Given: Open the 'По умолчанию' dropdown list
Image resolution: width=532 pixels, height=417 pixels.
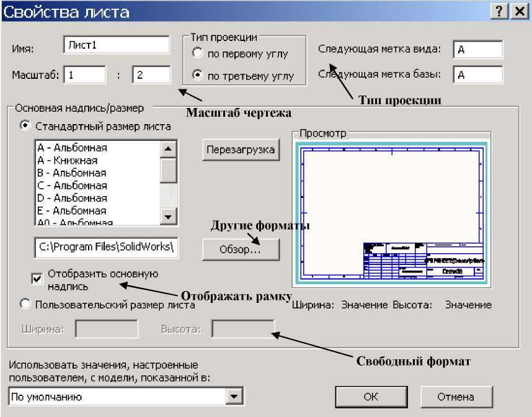Looking at the screenshot, I should (x=233, y=397).
